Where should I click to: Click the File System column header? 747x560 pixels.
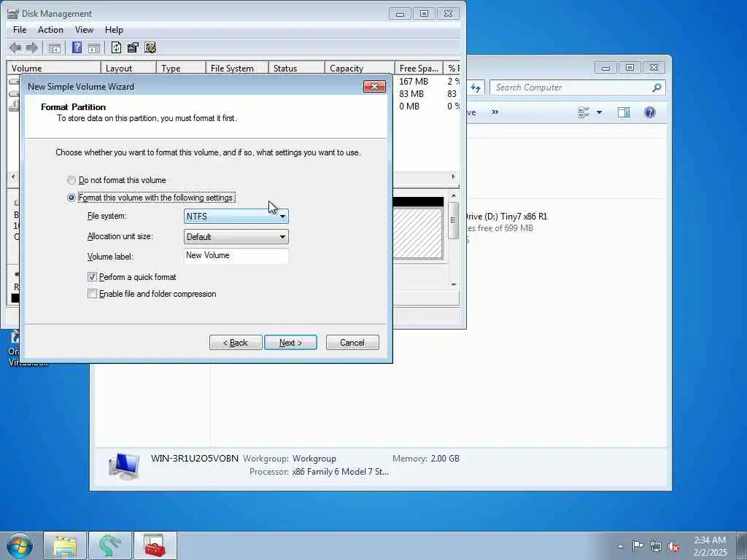(x=237, y=68)
